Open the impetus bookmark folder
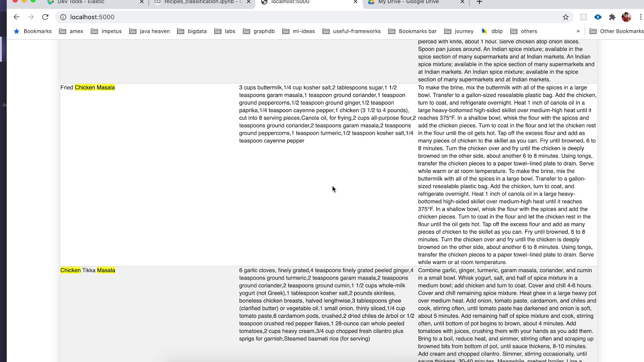Image resolution: width=644 pixels, height=362 pixels. (106, 31)
